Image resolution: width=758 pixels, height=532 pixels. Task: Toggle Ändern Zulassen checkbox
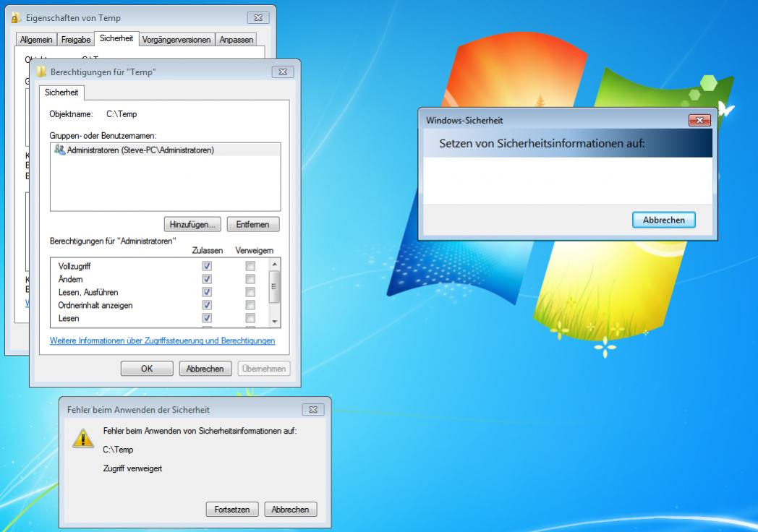tap(207, 279)
